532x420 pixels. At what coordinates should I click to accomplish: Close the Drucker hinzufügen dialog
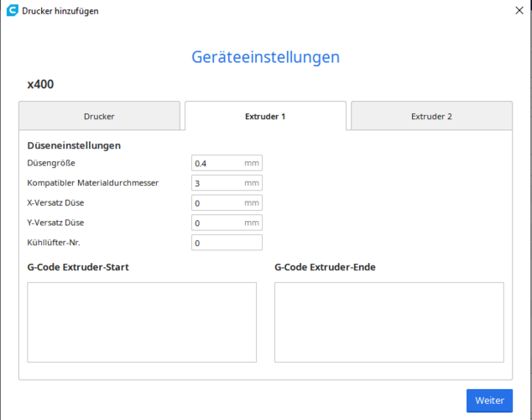pos(517,11)
